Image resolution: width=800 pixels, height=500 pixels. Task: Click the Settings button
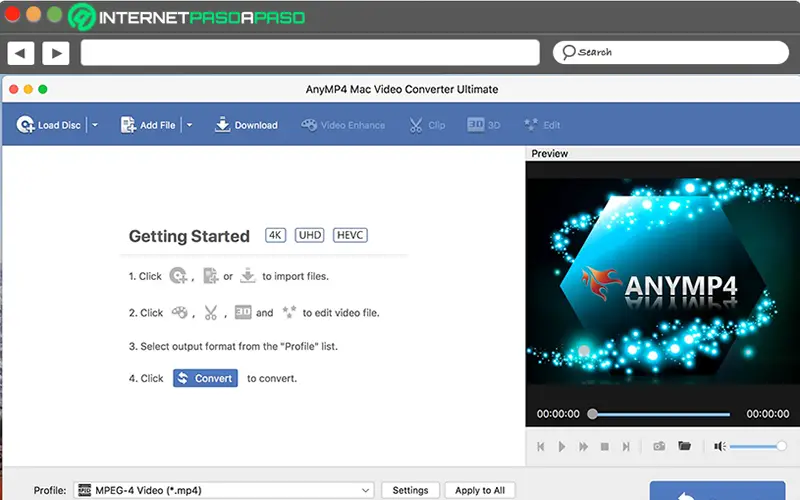pyautogui.click(x=410, y=490)
